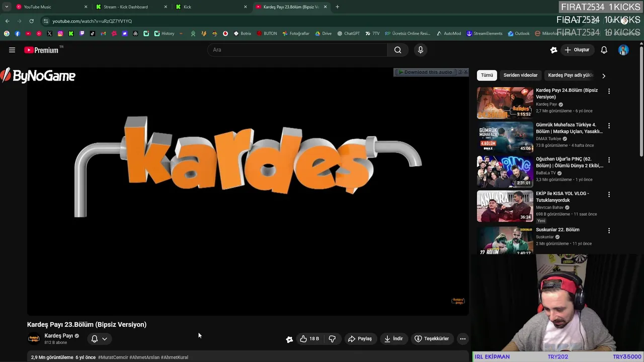Open the tab search dropdown arrow
Viewport: 644px width, 362px height.
click(7, 7)
